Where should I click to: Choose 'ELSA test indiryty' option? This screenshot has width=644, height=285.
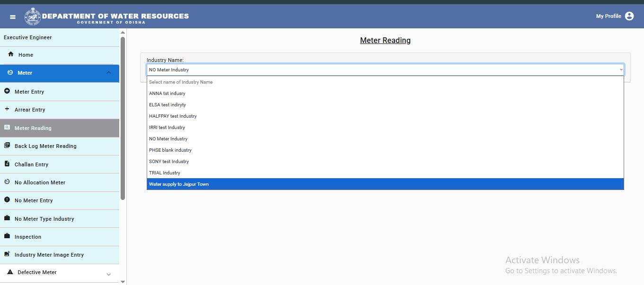[385, 105]
